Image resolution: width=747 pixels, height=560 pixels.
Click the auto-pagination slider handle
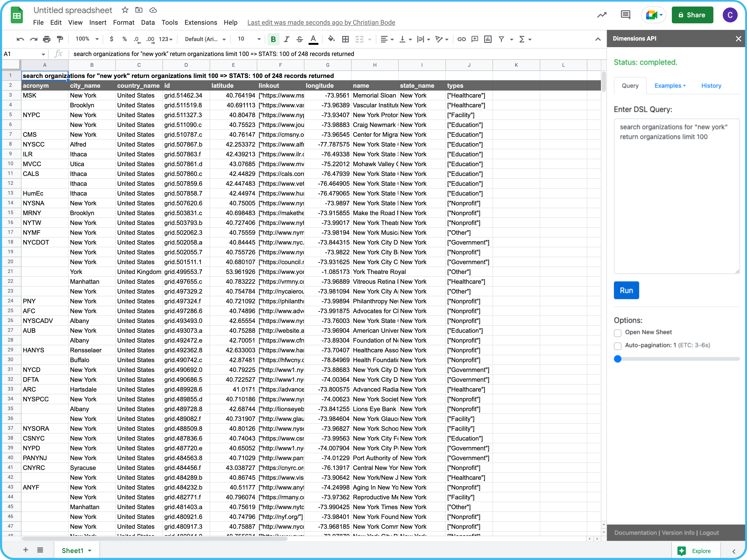point(618,359)
